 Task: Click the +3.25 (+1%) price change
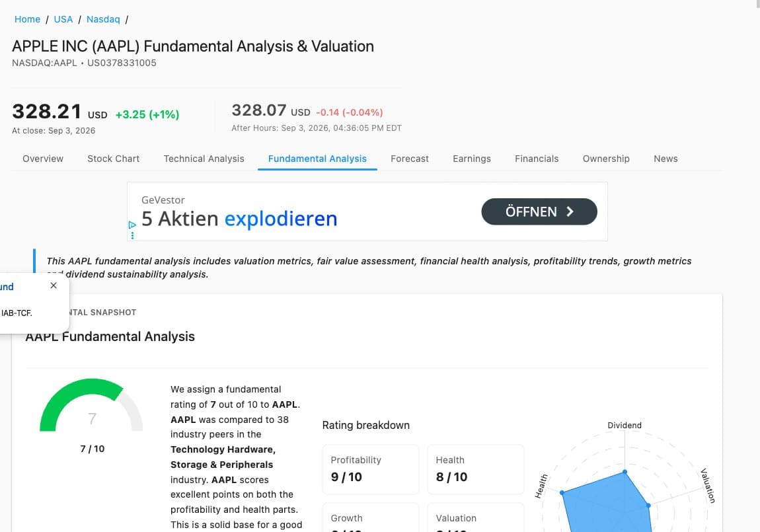(x=147, y=114)
